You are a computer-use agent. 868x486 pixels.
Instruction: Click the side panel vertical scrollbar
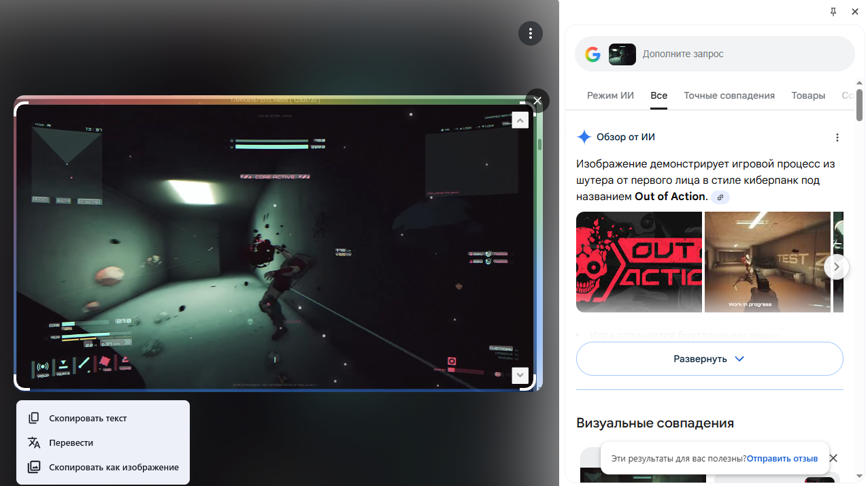click(x=859, y=104)
